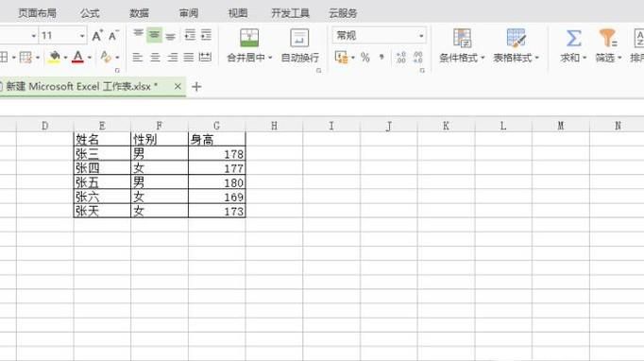Open the alignment settings dialog launcher

pos(318,71)
